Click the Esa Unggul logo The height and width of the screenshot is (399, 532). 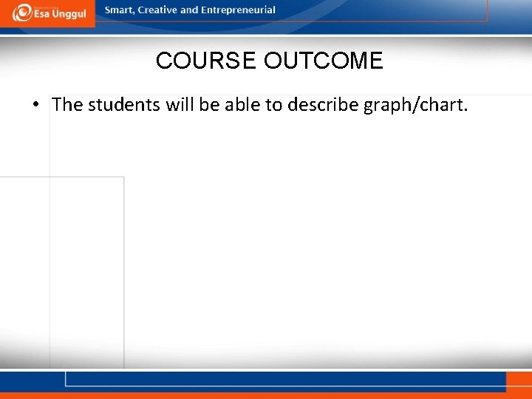click(x=50, y=13)
